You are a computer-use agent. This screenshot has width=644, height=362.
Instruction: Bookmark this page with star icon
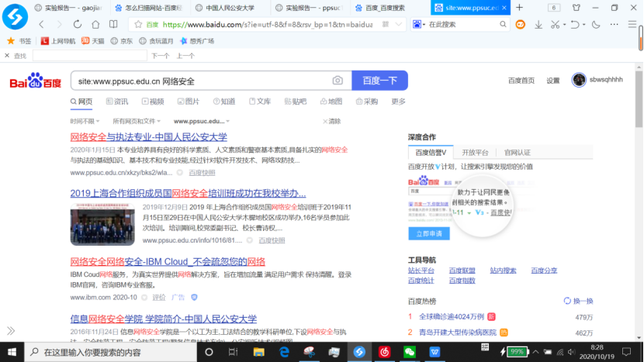138,25
